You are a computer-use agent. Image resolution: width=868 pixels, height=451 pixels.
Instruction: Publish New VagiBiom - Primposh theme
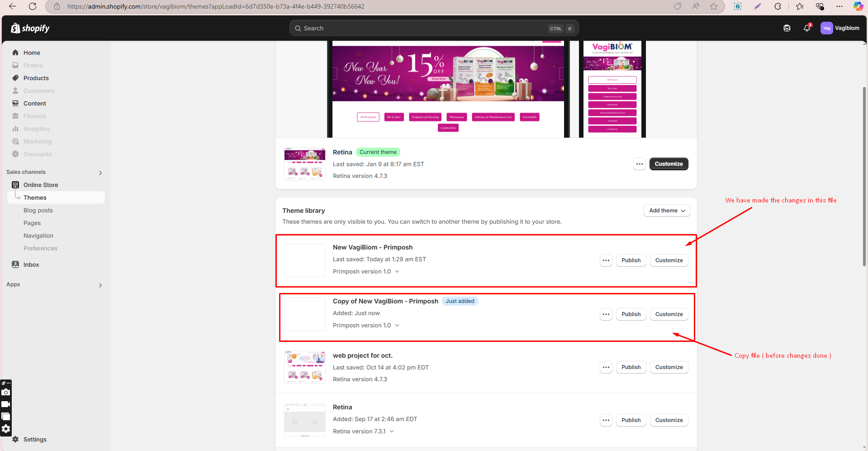tap(631, 260)
